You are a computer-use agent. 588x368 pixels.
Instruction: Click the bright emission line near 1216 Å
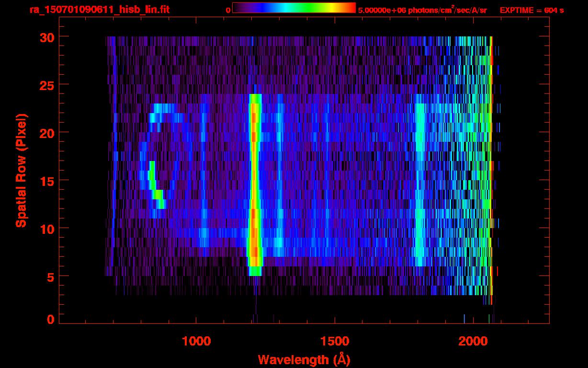pos(254,182)
